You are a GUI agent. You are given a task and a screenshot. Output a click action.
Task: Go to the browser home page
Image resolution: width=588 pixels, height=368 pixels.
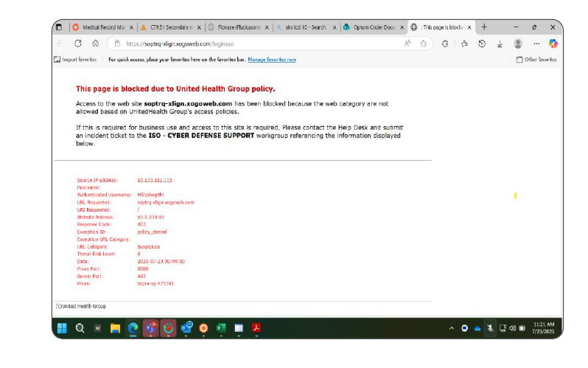[x=96, y=44]
